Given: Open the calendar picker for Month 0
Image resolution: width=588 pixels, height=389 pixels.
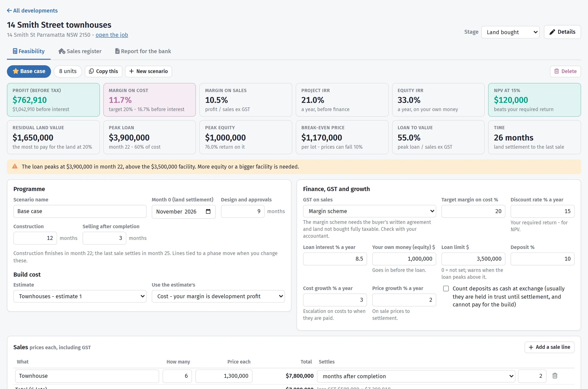Looking at the screenshot, I should 208,211.
